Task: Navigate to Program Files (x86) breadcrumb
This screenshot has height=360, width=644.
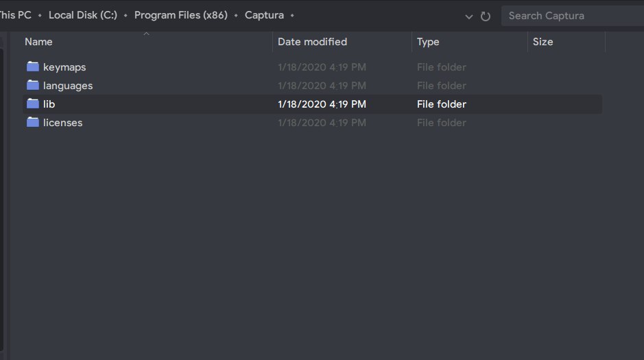Action: point(180,15)
